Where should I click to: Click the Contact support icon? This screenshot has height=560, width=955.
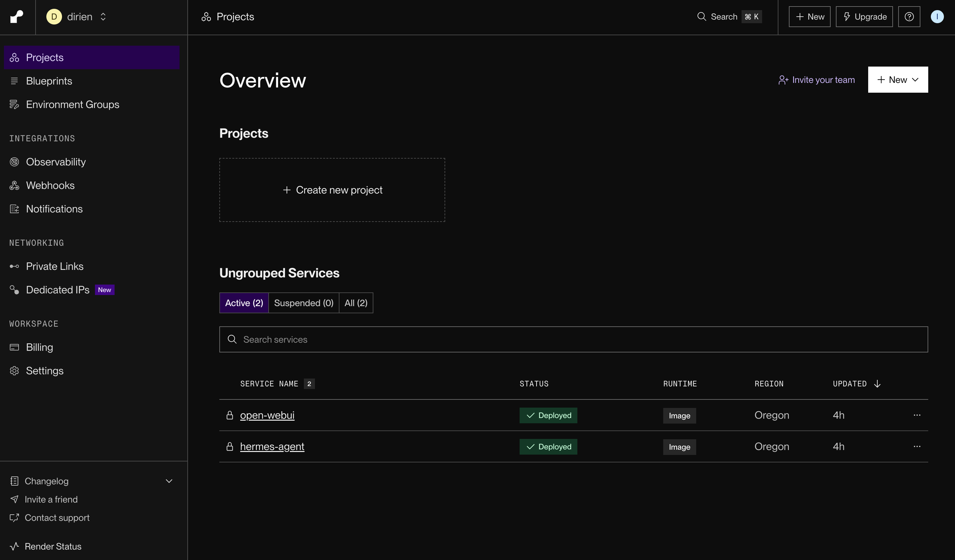14,518
